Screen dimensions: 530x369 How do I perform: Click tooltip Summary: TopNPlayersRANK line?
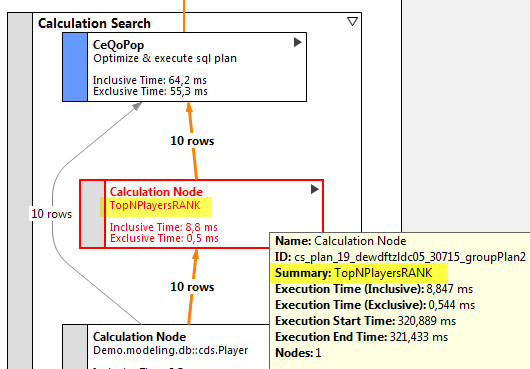pos(354,273)
